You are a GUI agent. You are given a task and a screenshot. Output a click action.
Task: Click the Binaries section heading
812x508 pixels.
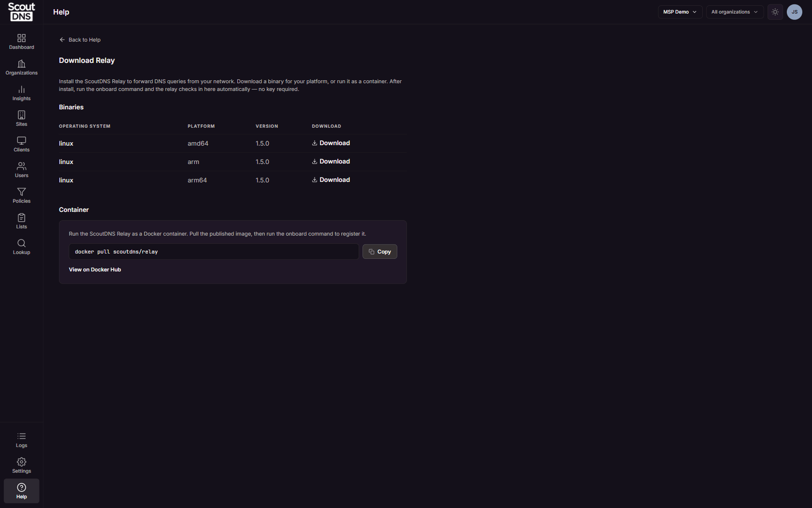coord(71,107)
